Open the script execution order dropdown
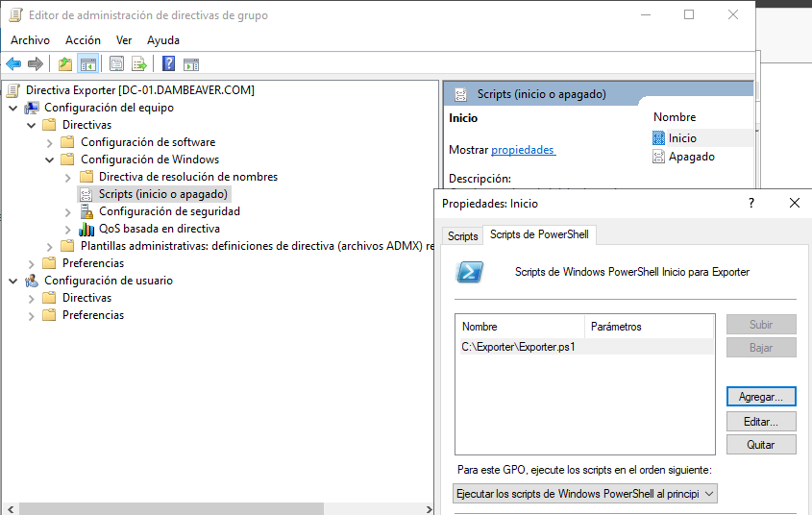Screen dimensions: 812x515 (584, 494)
